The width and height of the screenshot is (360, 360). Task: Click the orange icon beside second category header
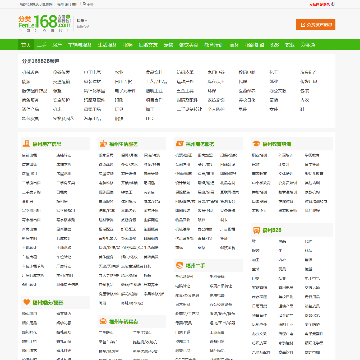(x=103, y=144)
